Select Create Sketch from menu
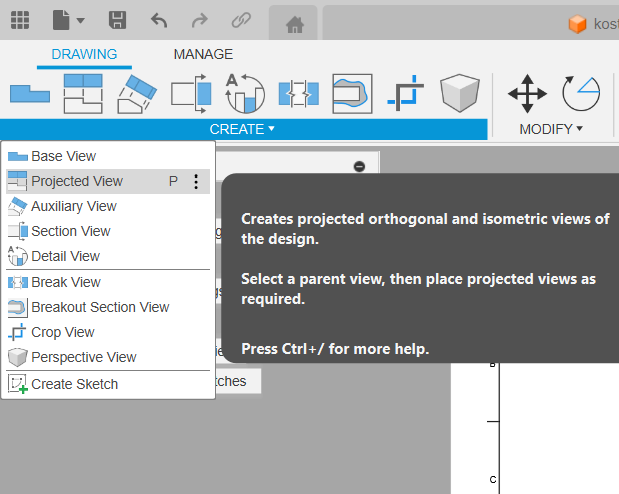This screenshot has width=619, height=494. tap(74, 384)
